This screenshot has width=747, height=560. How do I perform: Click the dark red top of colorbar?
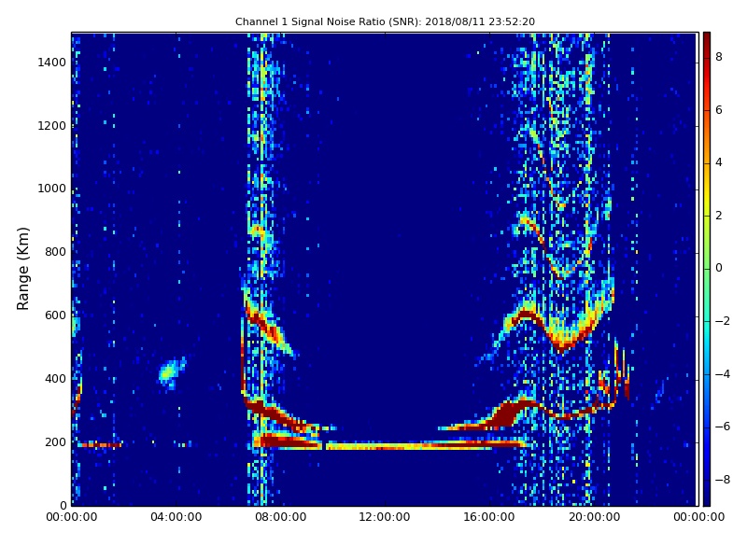coord(707,38)
